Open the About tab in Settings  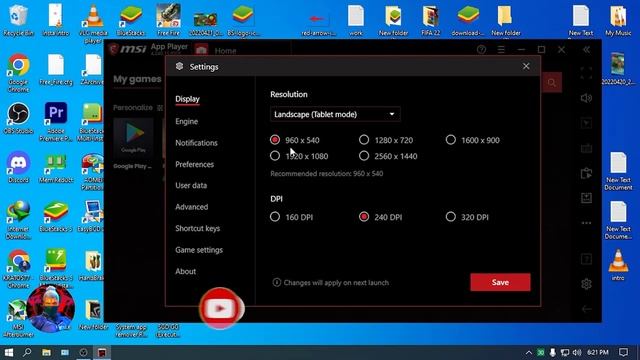(185, 271)
